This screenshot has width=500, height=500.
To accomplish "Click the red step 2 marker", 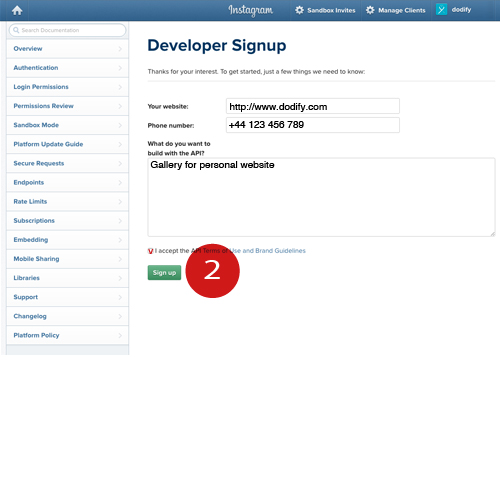I will tap(212, 270).
